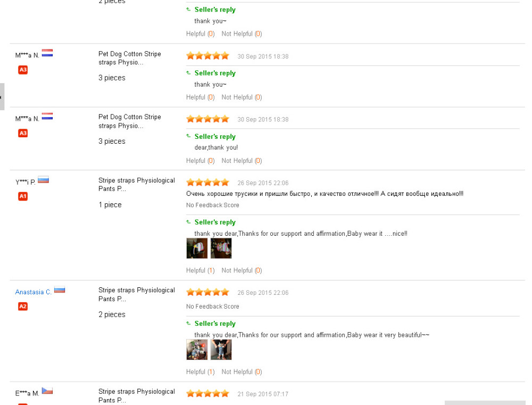Open Anastasia C.'s buyer profile
Image resolution: width=532 pixels, height=405 pixels.
tap(33, 292)
